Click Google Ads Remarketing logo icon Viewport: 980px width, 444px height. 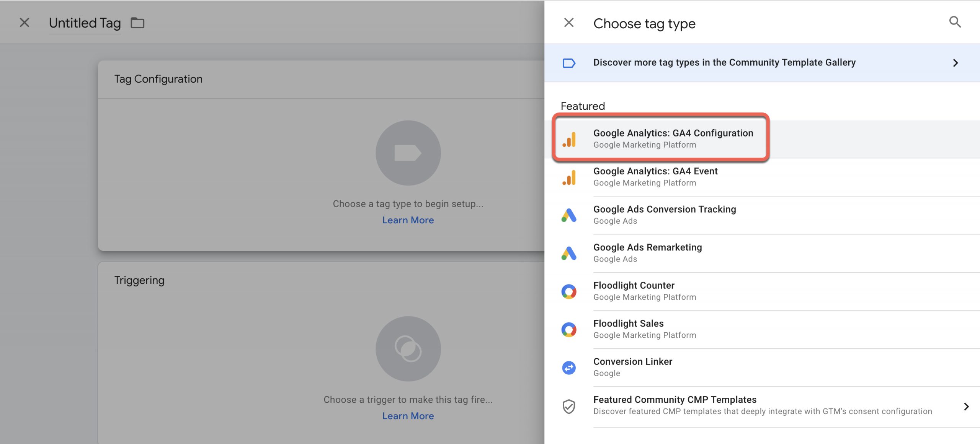[569, 253]
